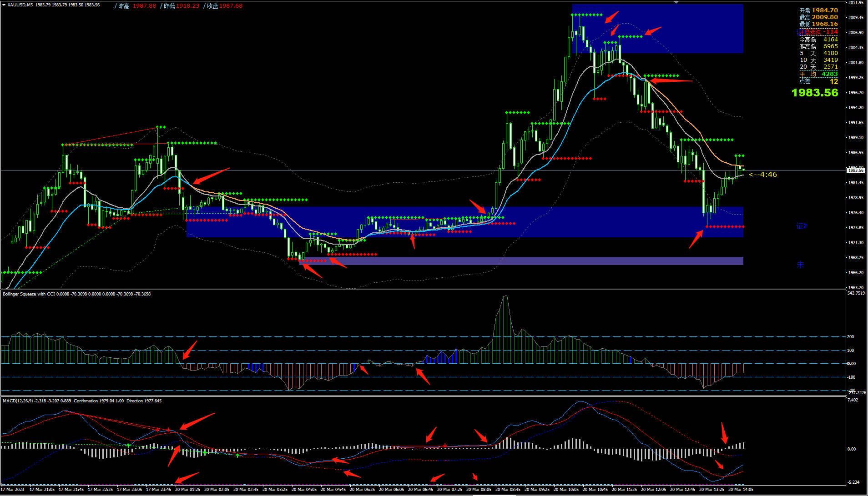Click the 17 Mar 21:05 time axis label

pyautogui.click(x=42, y=490)
